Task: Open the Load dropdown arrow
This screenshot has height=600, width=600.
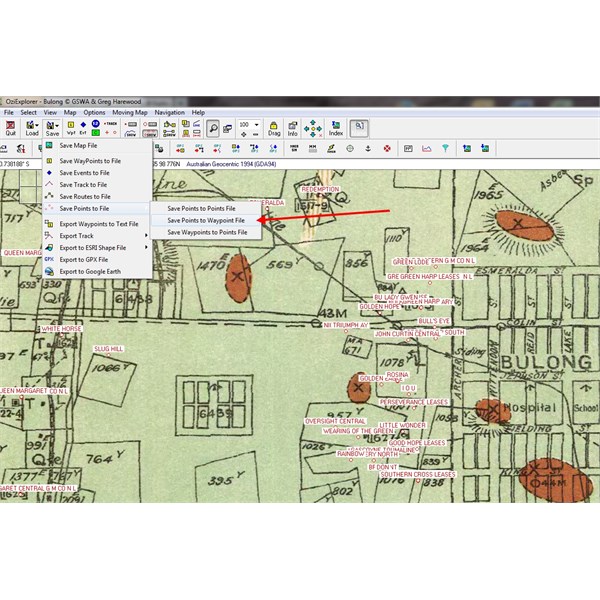Action: (x=37, y=126)
